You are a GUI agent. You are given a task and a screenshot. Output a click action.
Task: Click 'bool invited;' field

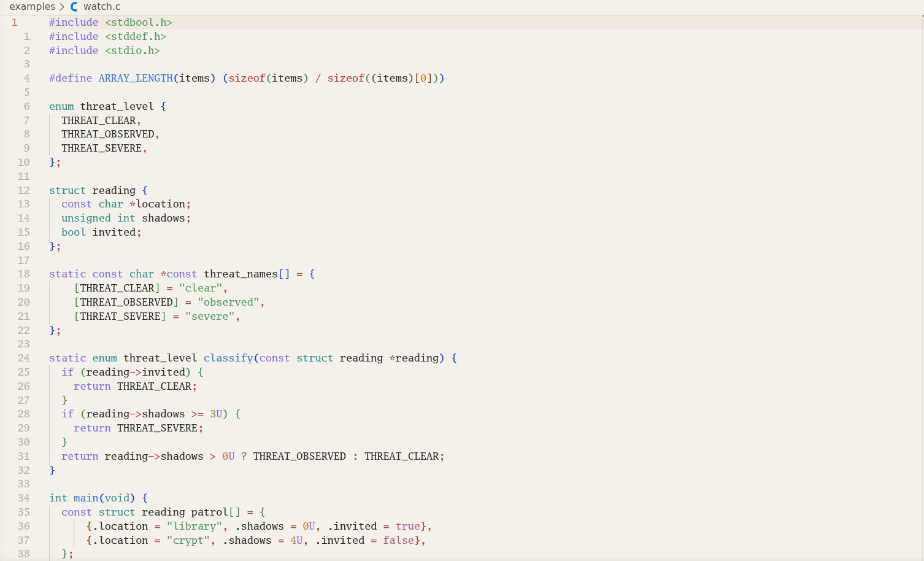[101, 232]
